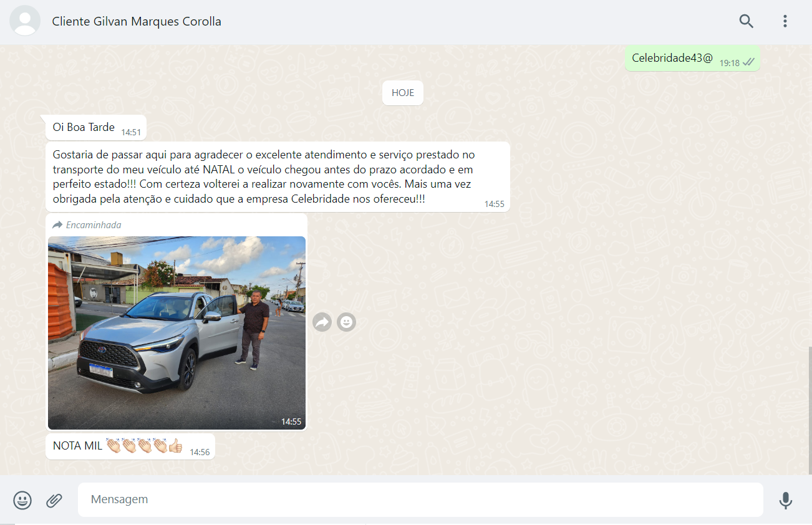Click the chat scrollbar thumb

tap(809, 410)
